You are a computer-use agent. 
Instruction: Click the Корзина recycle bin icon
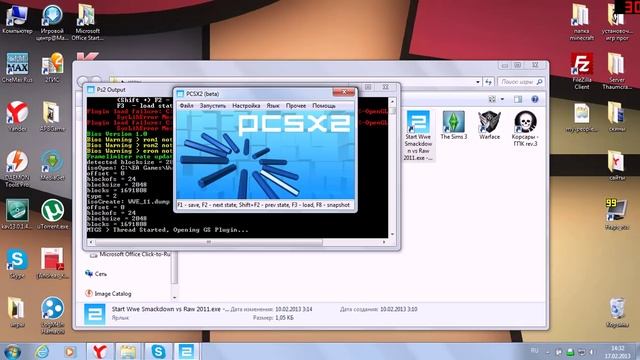pos(617,313)
